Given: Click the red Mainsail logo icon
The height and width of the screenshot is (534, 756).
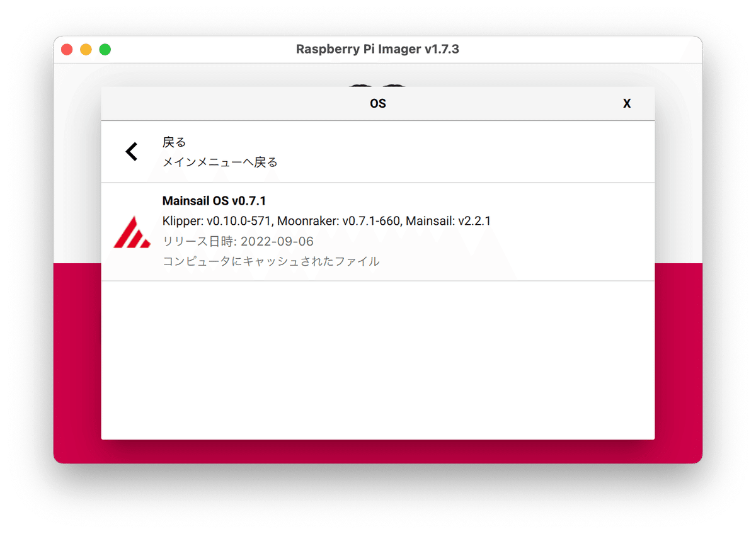Looking at the screenshot, I should [x=132, y=232].
